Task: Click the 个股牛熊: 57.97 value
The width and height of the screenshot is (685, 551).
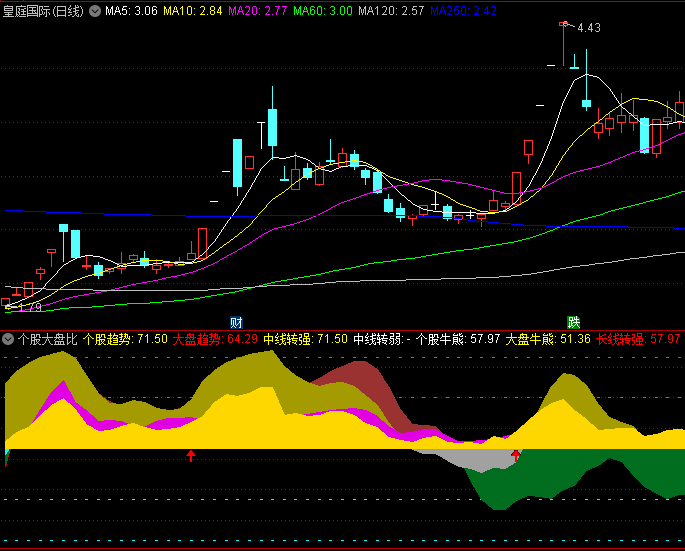Action: pyautogui.click(x=458, y=339)
